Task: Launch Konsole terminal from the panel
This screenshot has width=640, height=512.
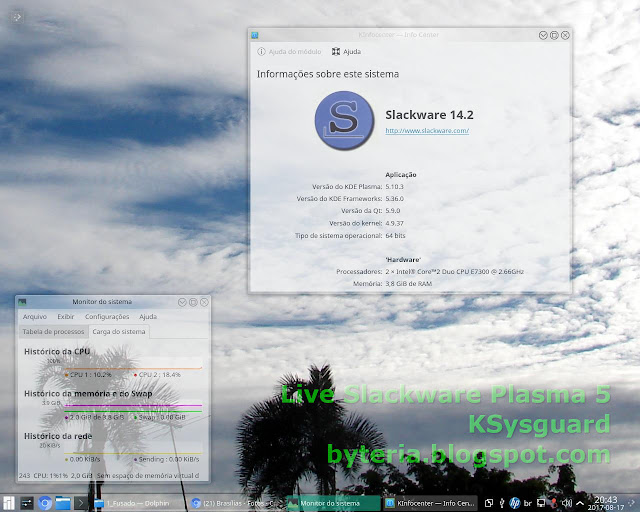Action: 80,503
